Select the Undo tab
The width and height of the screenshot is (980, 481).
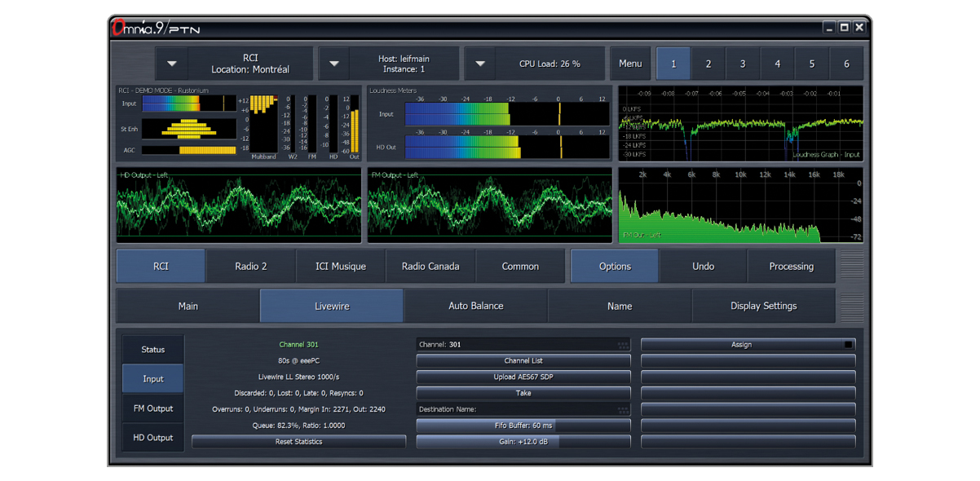703,267
